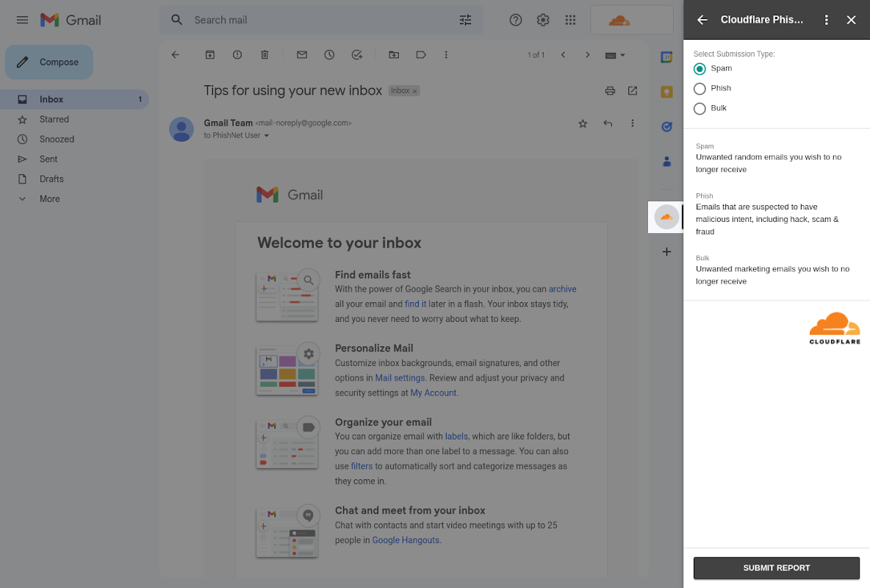870x588 pixels.
Task: Expand recipient details dropdown arrow
Action: point(266,136)
